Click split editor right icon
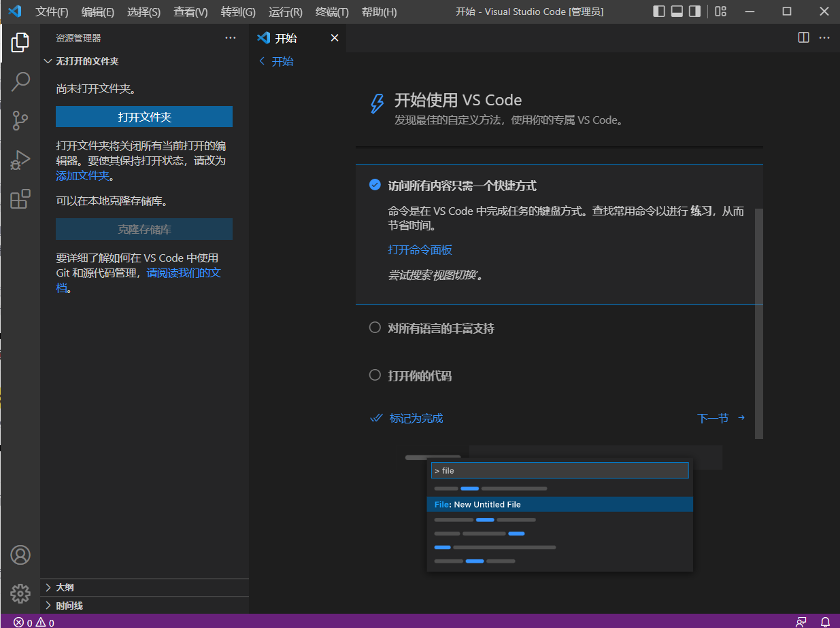The width and height of the screenshot is (840, 628). tap(803, 38)
